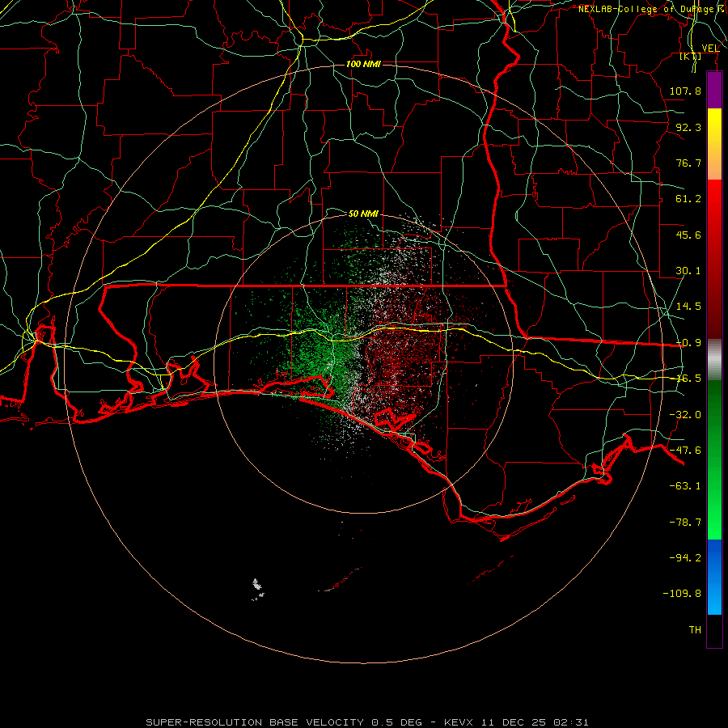The image size is (728, 728).
Task: Click the -47.6 velocity scale value
Action: tap(685, 451)
